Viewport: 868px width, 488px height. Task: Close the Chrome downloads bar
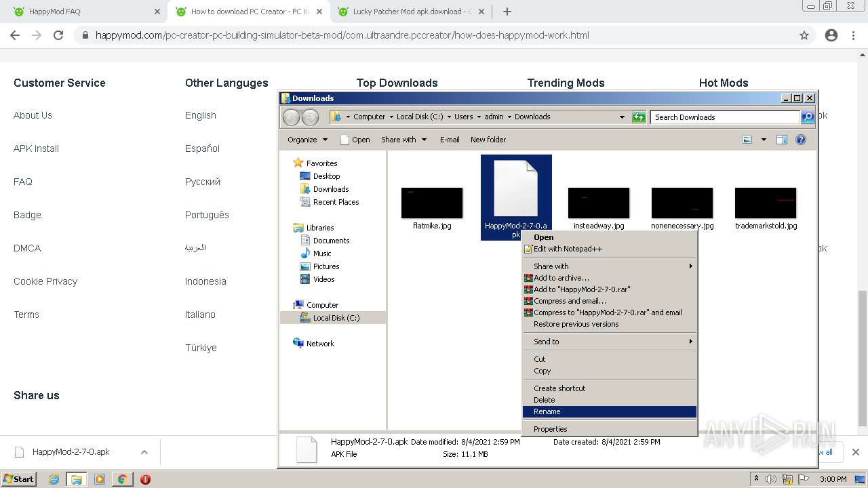pyautogui.click(x=855, y=452)
